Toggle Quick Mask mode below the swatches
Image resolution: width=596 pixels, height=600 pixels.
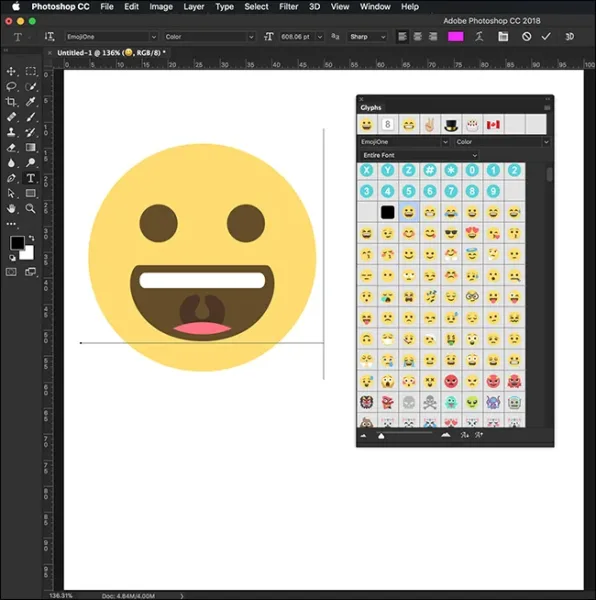pos(11,272)
